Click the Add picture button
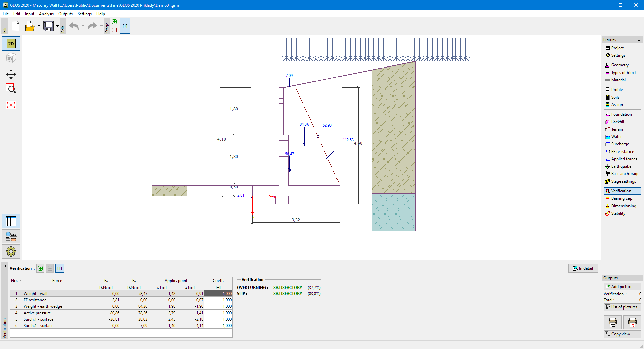The image size is (644, 349). (x=622, y=287)
